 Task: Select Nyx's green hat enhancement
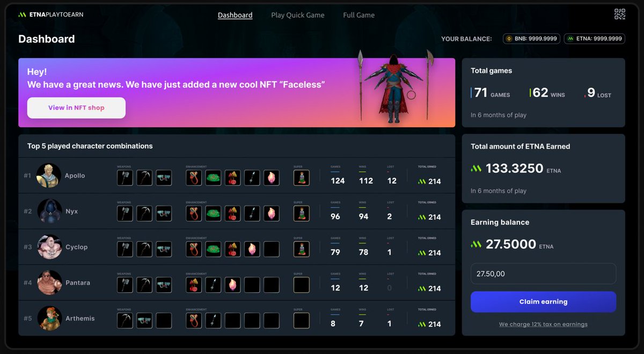[213, 213]
